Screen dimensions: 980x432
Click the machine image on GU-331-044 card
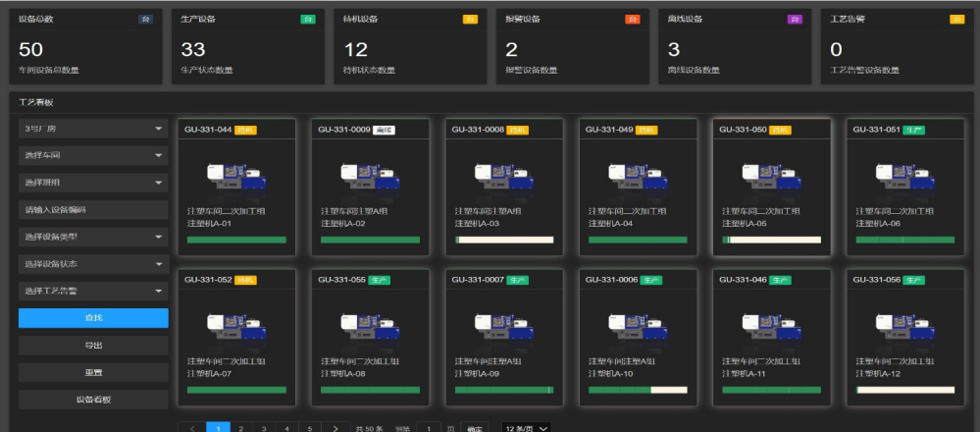coord(236,177)
